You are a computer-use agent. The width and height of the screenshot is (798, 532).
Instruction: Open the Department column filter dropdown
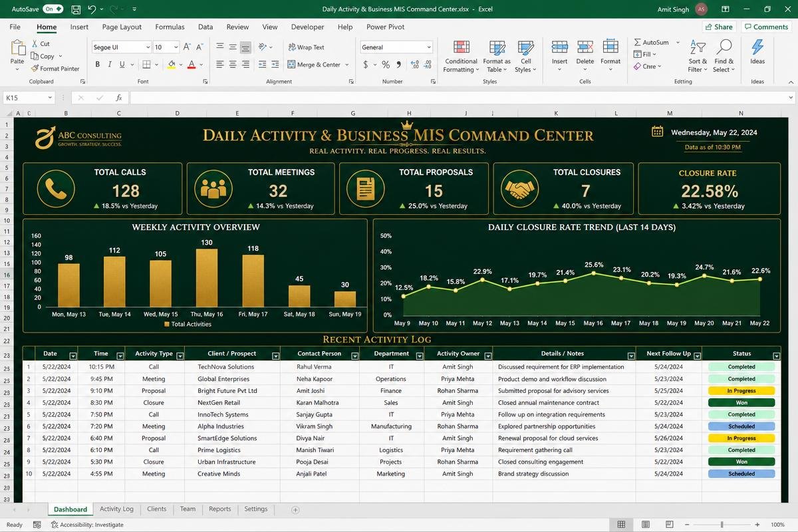420,356
